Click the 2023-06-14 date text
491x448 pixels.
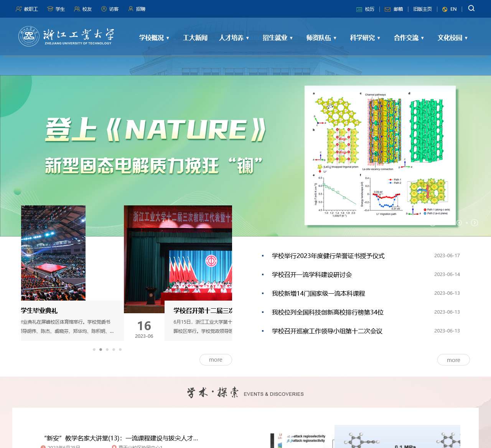(x=447, y=274)
